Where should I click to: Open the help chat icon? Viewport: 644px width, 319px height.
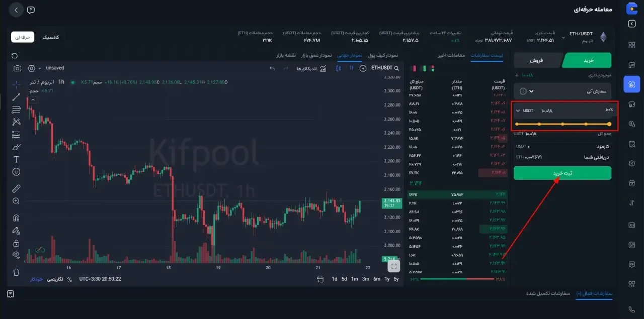[31, 10]
